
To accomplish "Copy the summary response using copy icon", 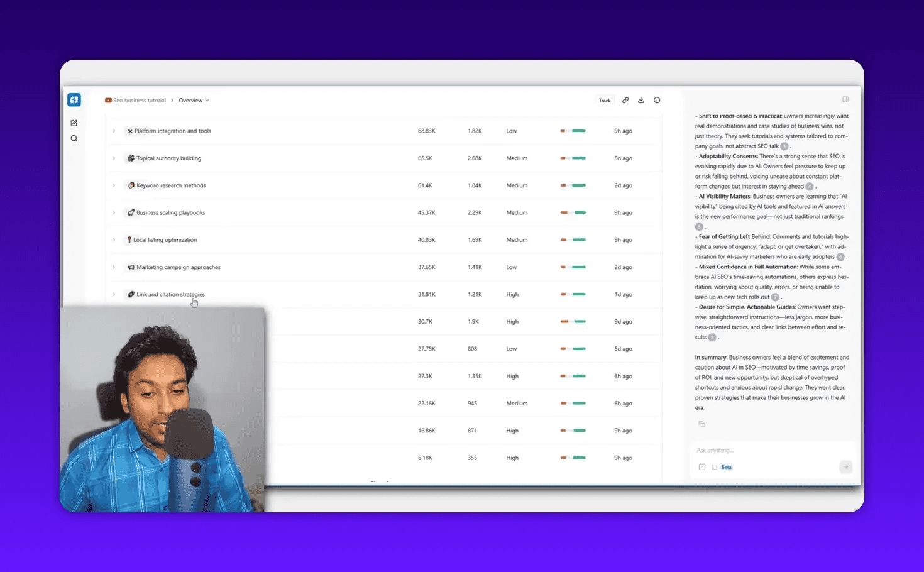I will pos(701,424).
